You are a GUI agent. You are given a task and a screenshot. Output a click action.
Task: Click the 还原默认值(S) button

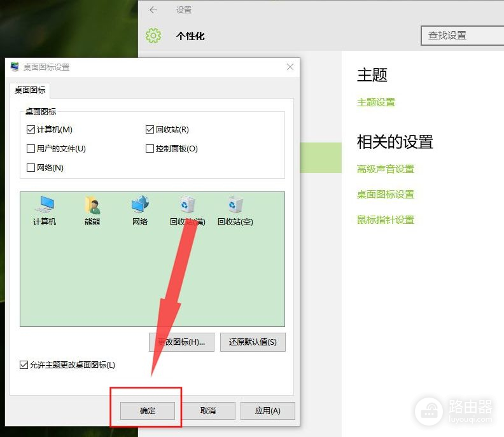253,342
